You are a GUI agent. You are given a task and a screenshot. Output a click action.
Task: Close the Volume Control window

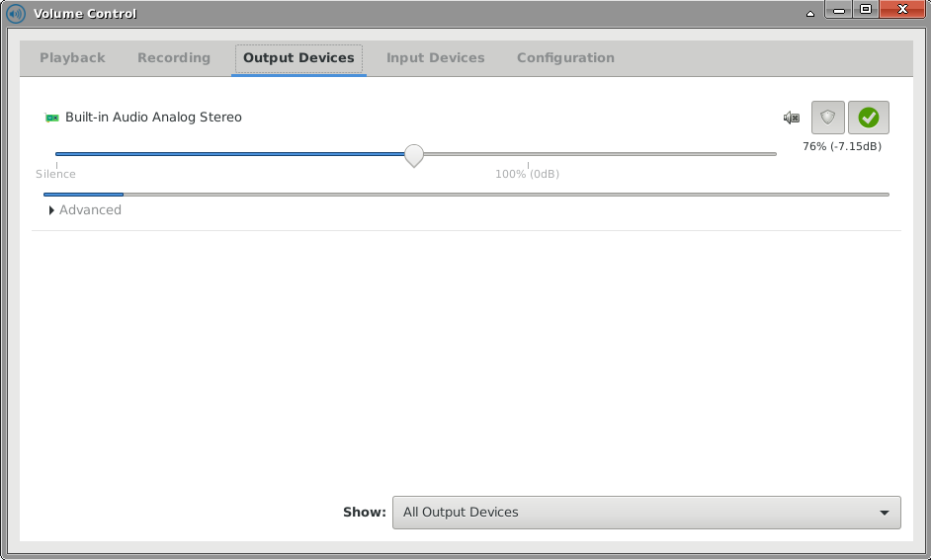point(902,12)
